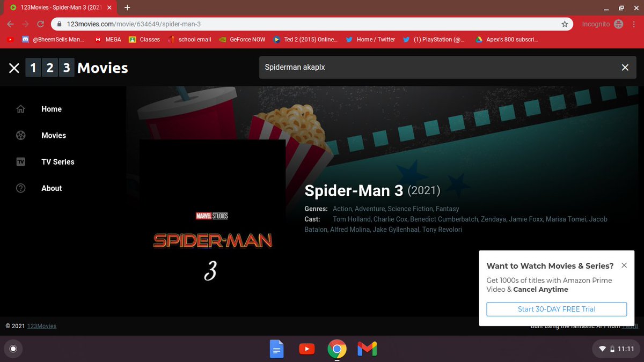The height and width of the screenshot is (362, 644).
Task: Open cast member Tony Revolori
Action: (442, 230)
